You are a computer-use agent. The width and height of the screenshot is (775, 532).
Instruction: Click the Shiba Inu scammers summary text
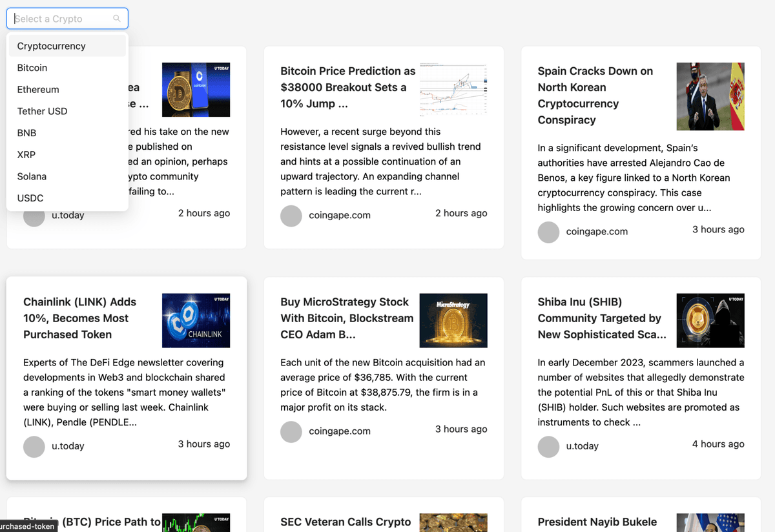tap(641, 393)
